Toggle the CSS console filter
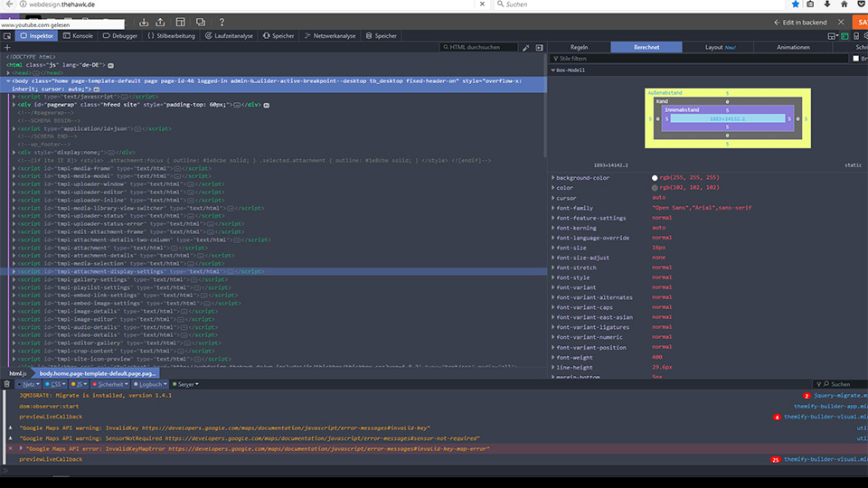 coord(55,384)
